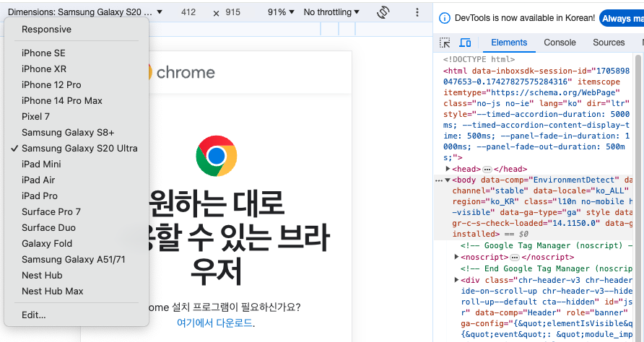Select the End Google Tag Manager comment
This screenshot has width=644, height=342.
tap(547, 268)
